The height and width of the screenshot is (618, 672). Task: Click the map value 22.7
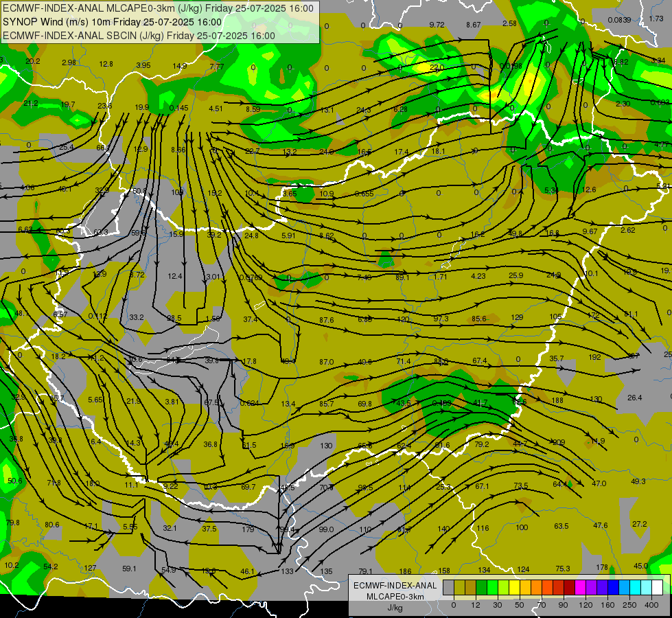tap(253, 151)
